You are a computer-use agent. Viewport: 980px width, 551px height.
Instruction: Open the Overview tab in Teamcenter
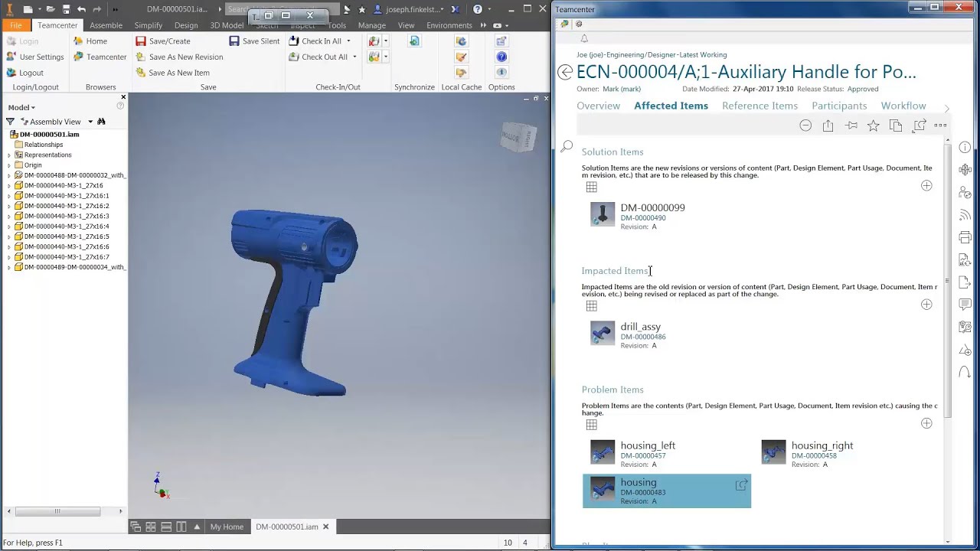click(598, 106)
